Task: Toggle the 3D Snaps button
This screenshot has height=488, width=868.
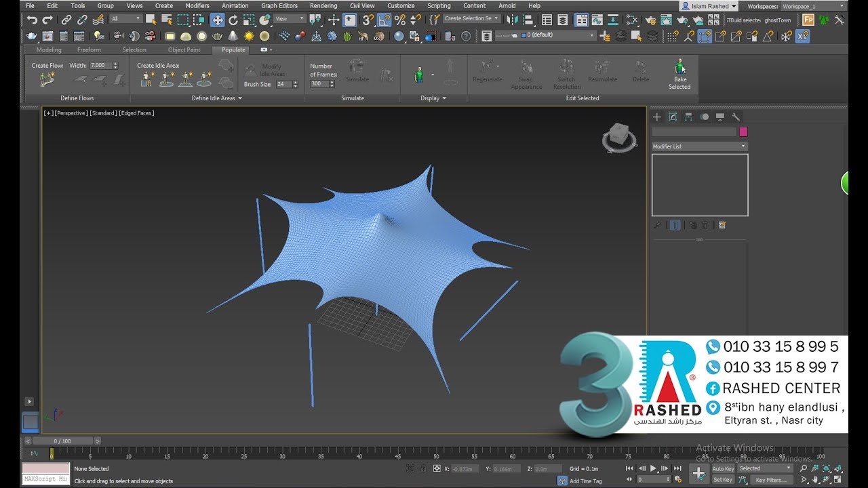Action: point(368,20)
